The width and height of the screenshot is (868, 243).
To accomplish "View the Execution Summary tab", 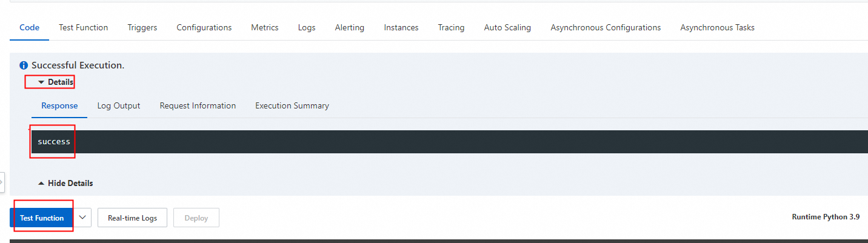I will pos(292,105).
